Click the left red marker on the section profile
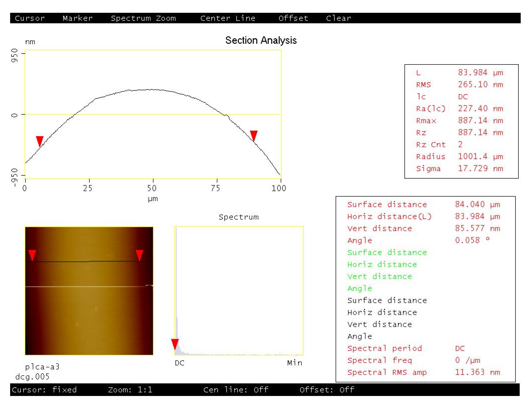The width and height of the screenshot is (532, 409). click(40, 141)
